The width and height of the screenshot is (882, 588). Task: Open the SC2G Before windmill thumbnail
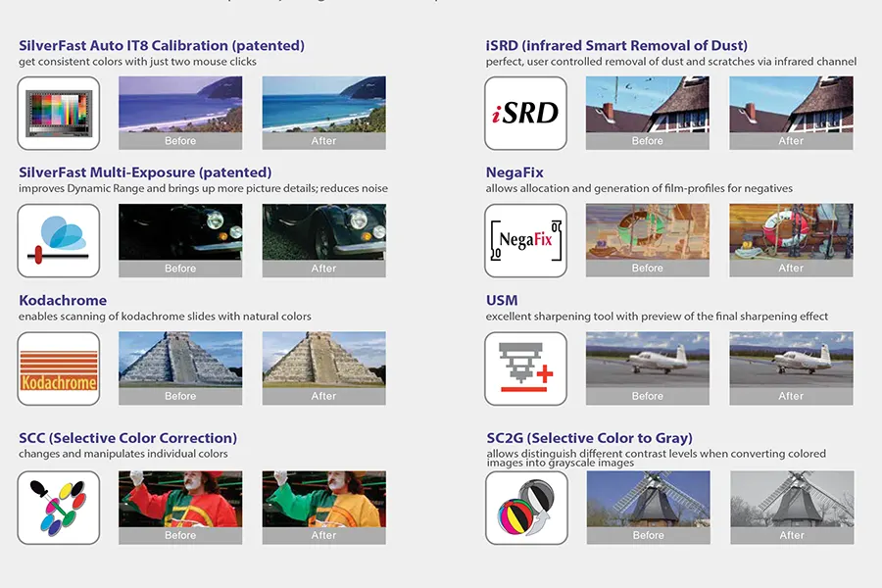coord(649,508)
